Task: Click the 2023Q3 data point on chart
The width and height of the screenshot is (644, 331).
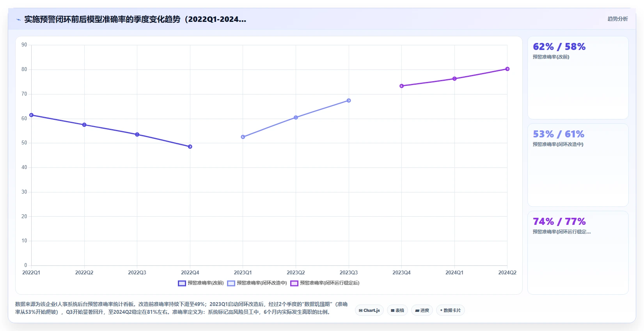Action: pyautogui.click(x=349, y=101)
